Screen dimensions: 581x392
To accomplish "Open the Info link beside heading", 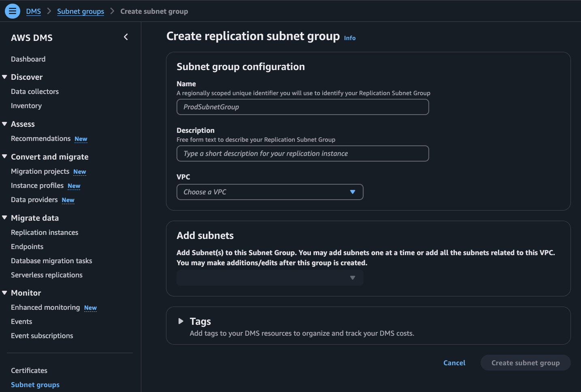I will pyautogui.click(x=350, y=38).
